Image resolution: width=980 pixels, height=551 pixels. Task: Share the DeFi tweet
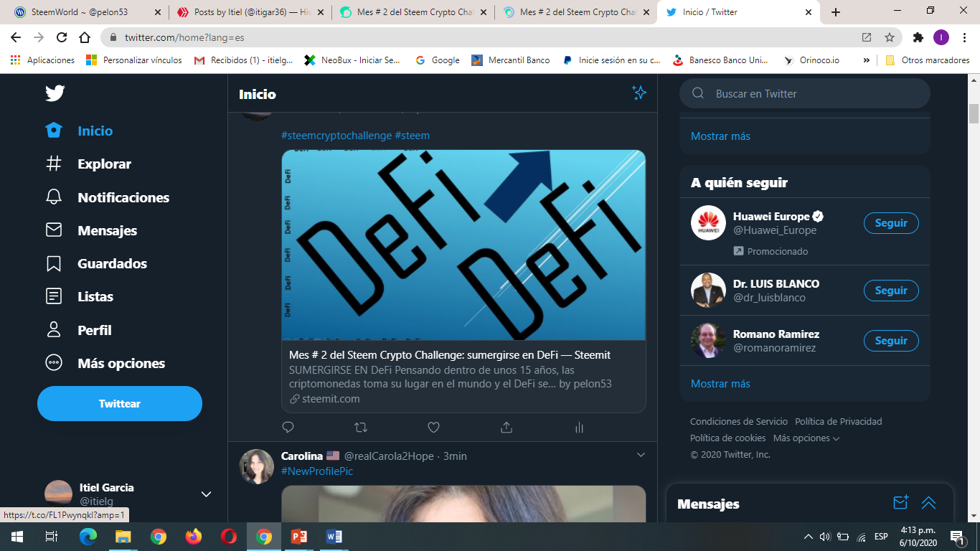(507, 428)
